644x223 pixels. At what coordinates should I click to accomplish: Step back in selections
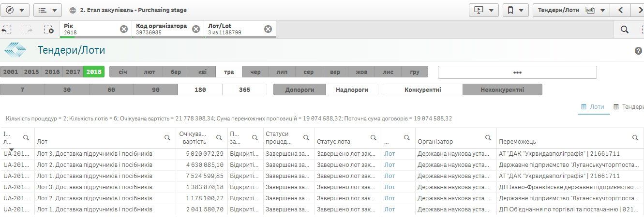[6, 30]
